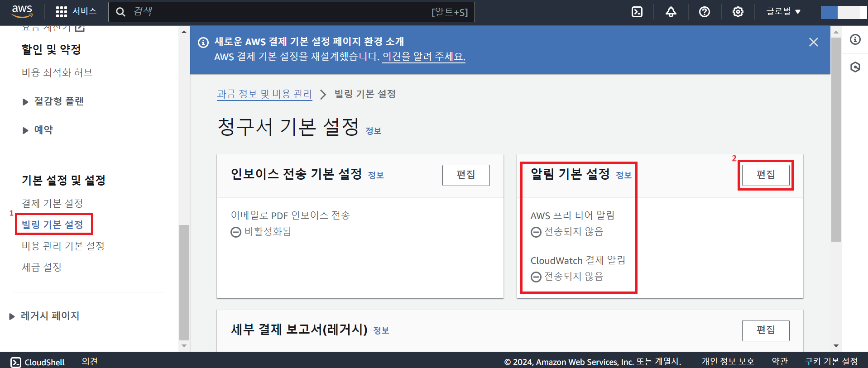The width and height of the screenshot is (868, 368).
Task: Open the settings gear icon in the top bar
Action: 738,12
